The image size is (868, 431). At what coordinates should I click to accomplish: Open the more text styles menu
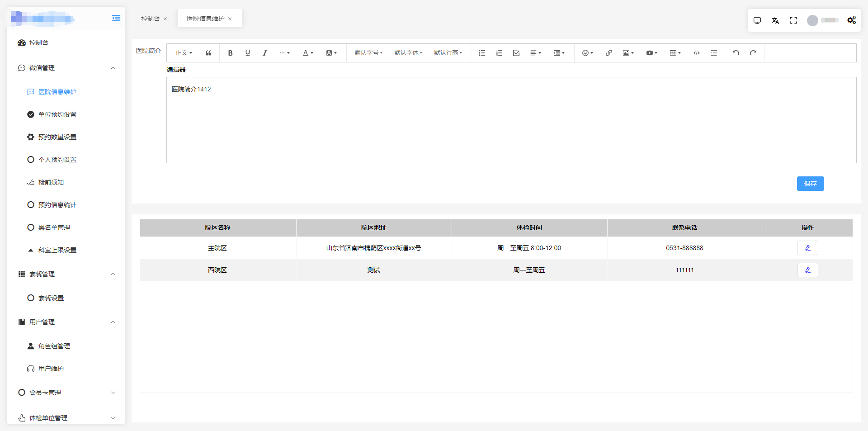coord(284,53)
